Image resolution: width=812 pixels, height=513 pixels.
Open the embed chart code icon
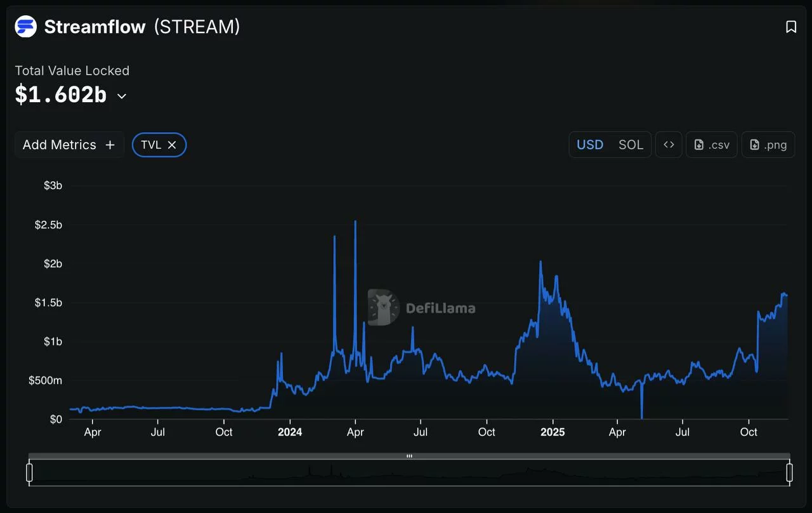click(669, 145)
